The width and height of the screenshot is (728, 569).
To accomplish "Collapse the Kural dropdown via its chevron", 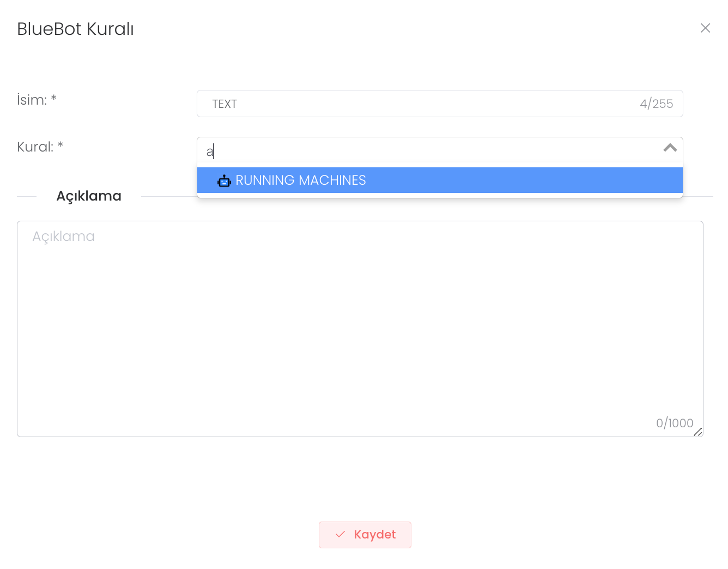I will pyautogui.click(x=670, y=148).
